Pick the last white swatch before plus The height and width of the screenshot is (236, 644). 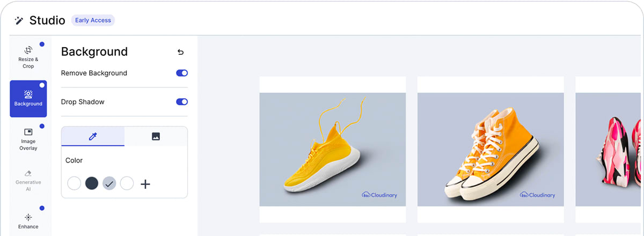click(x=127, y=183)
